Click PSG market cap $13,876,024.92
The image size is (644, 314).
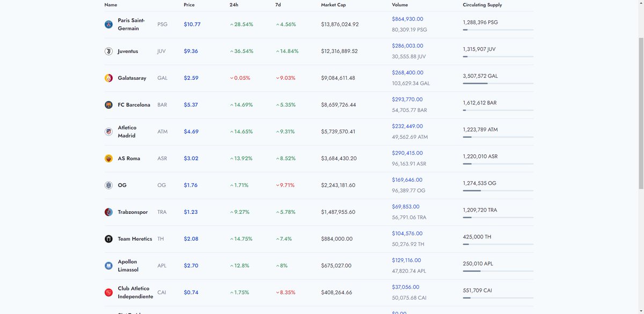pyautogui.click(x=340, y=25)
